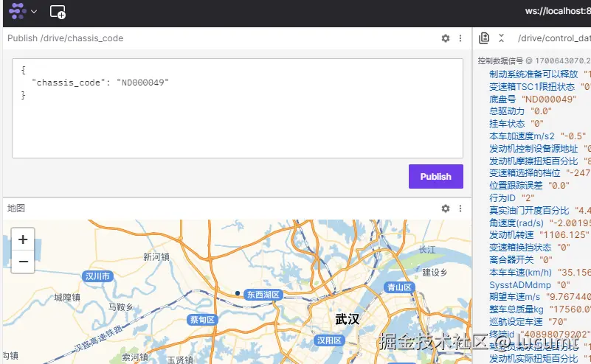Screen dimensions: 591x364
Task: Click the 武汉 city label on map
Action: click(347, 320)
